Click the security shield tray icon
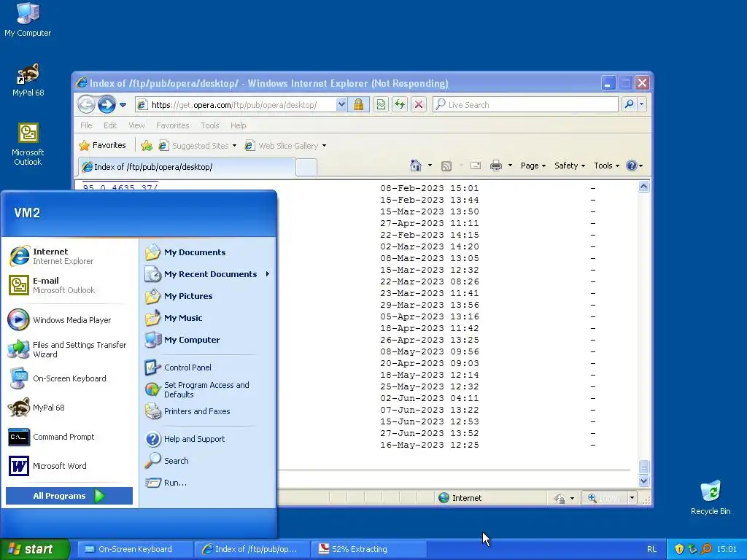The width and height of the screenshot is (747, 560). coord(679,549)
